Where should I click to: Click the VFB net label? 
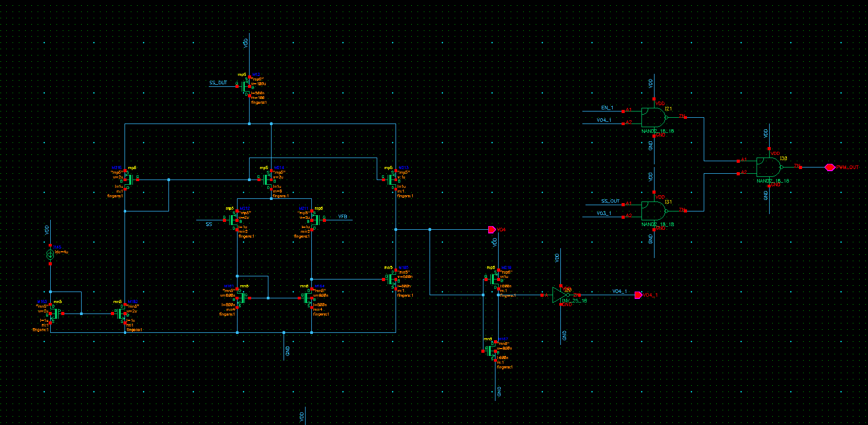click(343, 217)
